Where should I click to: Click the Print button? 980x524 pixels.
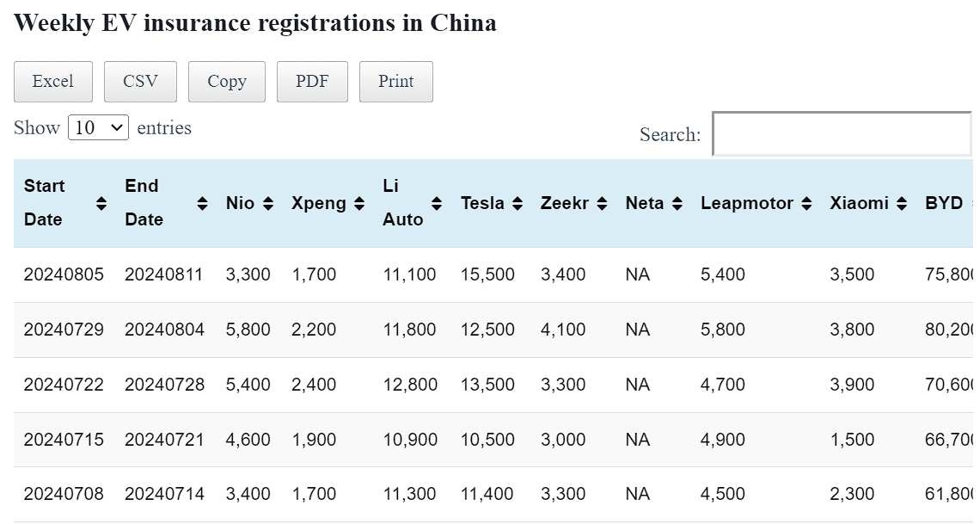tap(395, 82)
